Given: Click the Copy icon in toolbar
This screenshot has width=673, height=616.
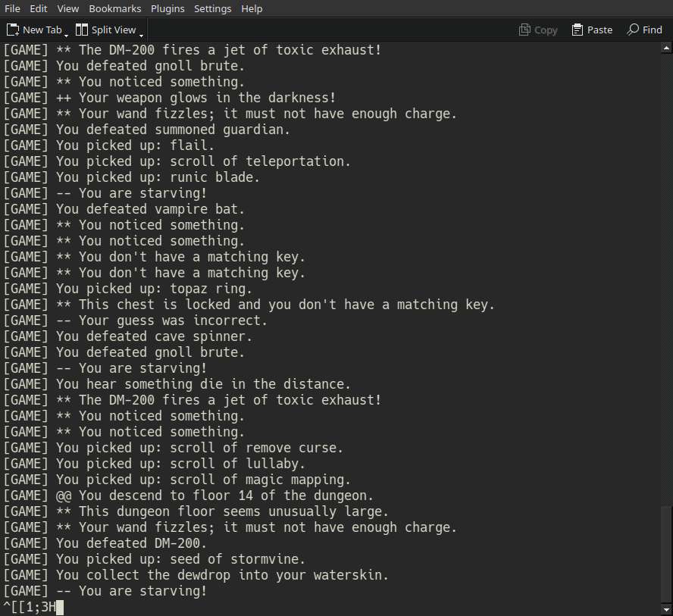Looking at the screenshot, I should pyautogui.click(x=524, y=30).
